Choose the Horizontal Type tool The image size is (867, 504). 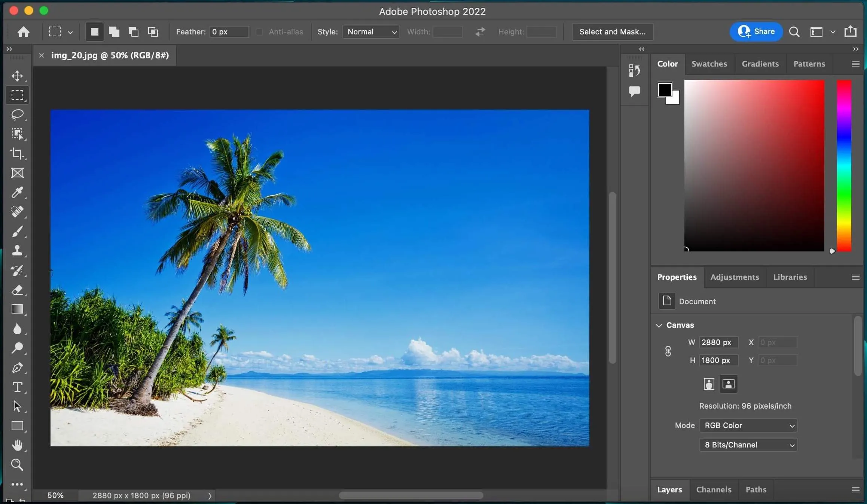click(x=17, y=387)
